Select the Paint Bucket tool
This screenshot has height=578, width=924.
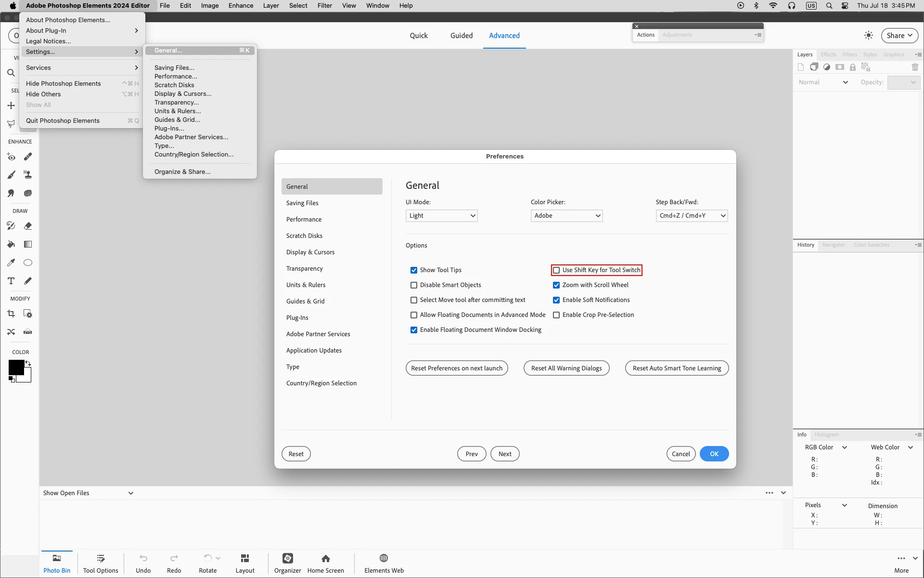point(11,244)
